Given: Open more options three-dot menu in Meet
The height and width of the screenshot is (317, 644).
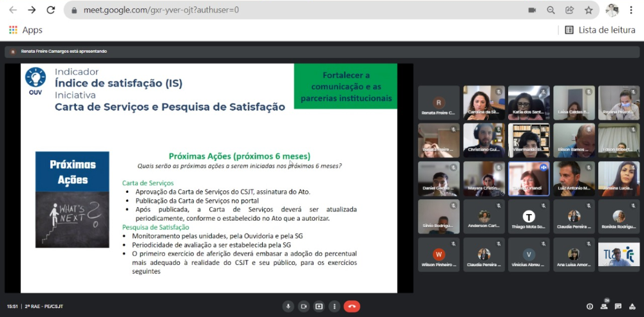Looking at the screenshot, I should tap(334, 306).
